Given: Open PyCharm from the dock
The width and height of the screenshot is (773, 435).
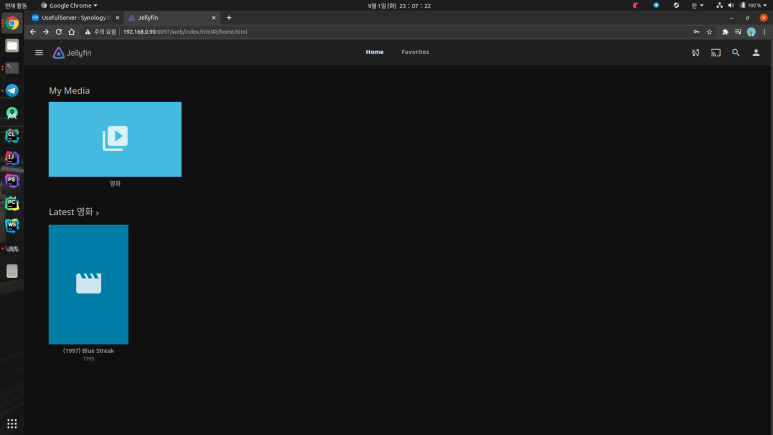Looking at the screenshot, I should [12, 203].
